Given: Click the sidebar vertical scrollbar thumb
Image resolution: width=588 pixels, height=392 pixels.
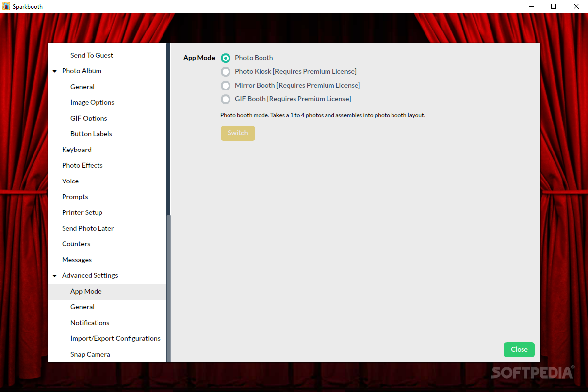Looking at the screenshot, I should (169, 289).
